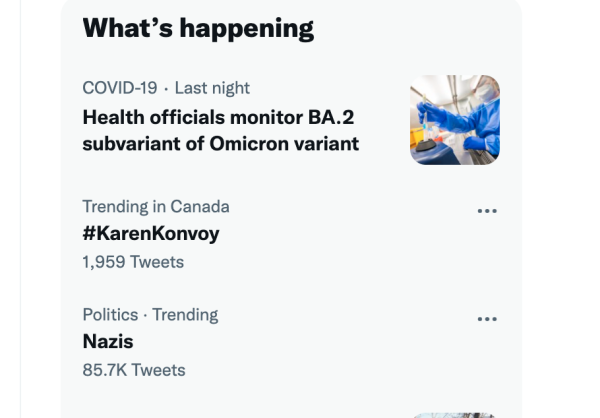The height and width of the screenshot is (418, 600).
Task: Click the "What's happening" heading
Action: [198, 28]
